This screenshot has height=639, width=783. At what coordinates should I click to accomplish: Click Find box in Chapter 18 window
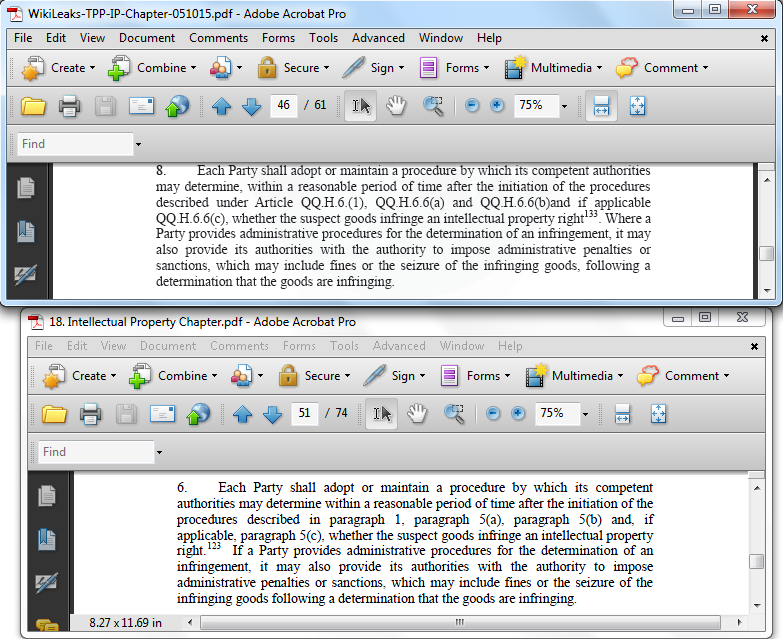[96, 452]
